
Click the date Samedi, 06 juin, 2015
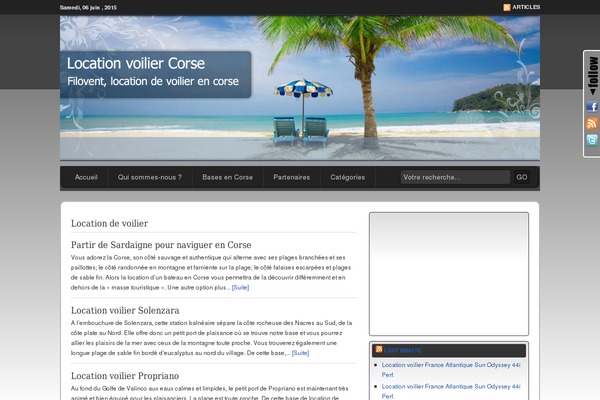tap(88, 8)
